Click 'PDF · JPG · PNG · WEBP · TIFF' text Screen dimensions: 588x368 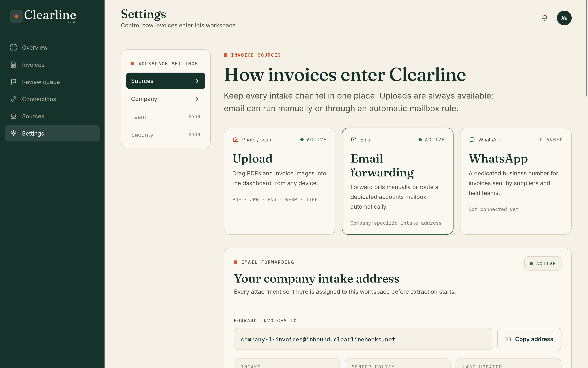coord(275,200)
